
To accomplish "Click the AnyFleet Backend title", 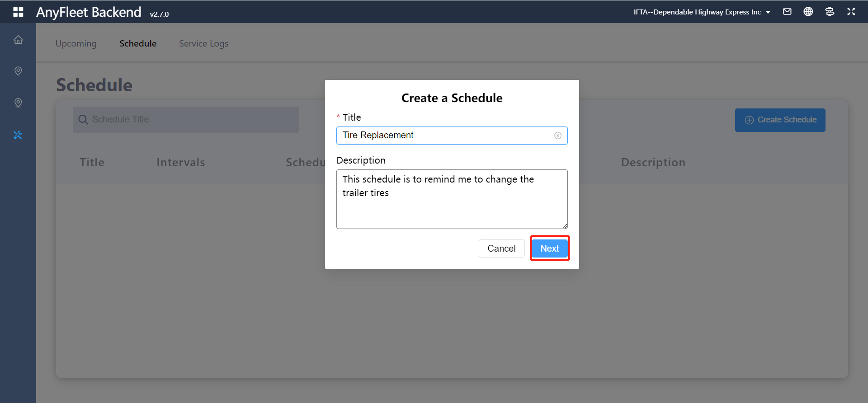I will click(89, 12).
